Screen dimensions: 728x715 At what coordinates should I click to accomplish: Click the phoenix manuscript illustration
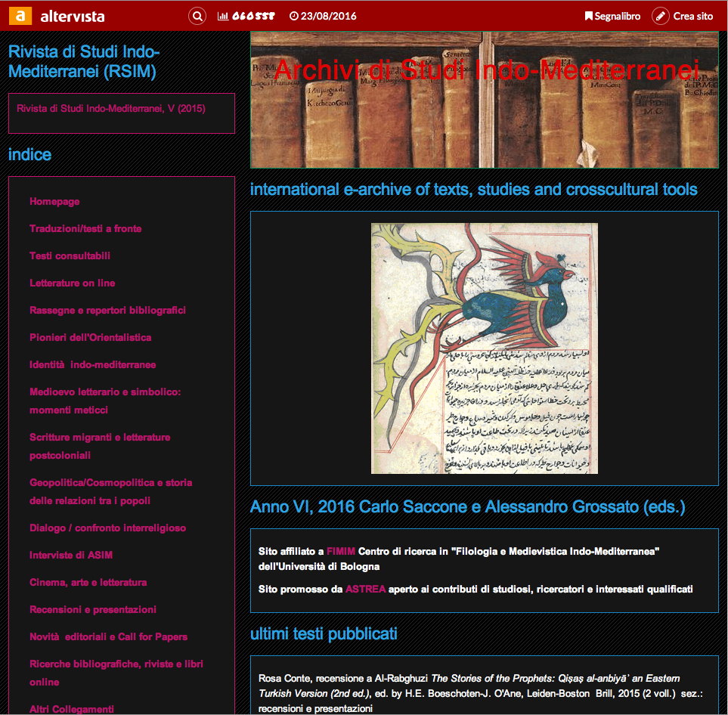point(485,348)
